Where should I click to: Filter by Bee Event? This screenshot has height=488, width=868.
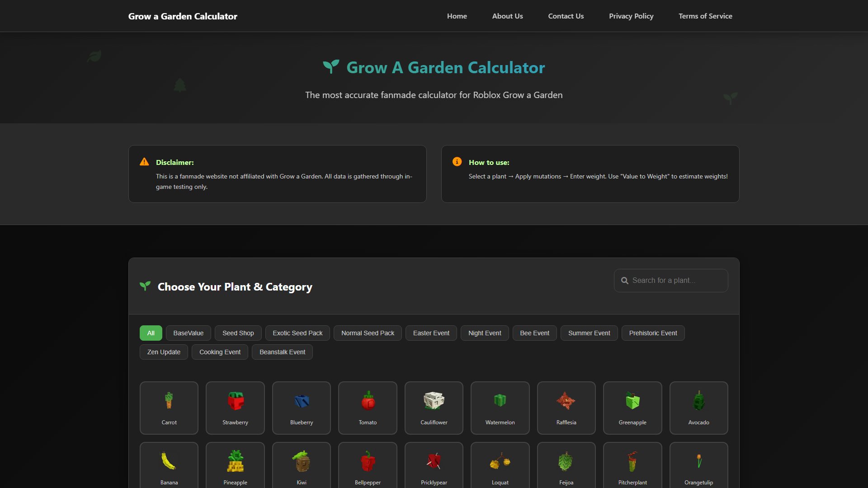tap(535, 333)
